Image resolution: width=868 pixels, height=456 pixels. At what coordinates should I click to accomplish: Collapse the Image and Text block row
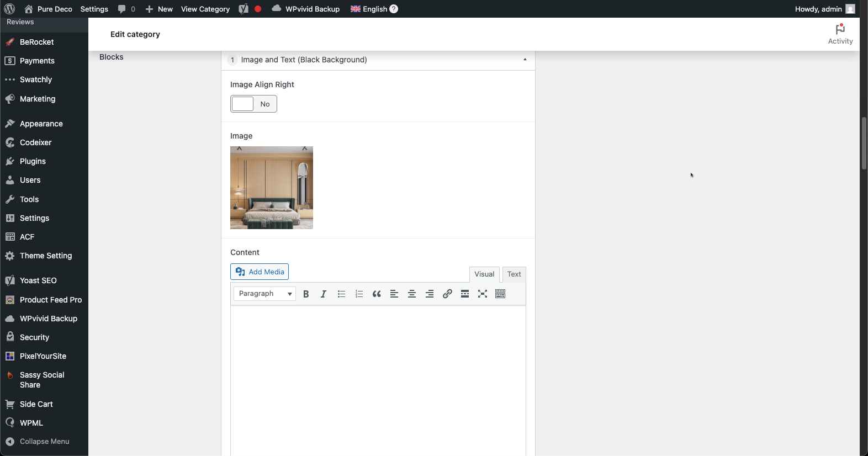[x=525, y=60]
